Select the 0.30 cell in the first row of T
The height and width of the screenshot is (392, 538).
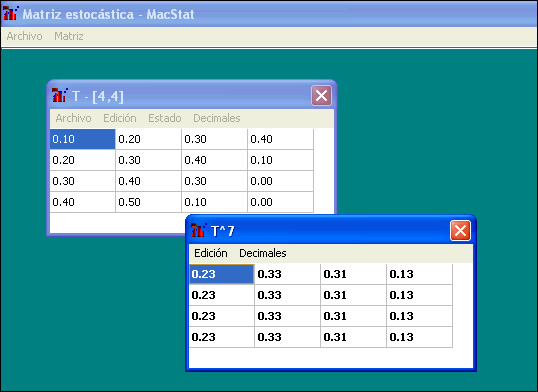[x=214, y=139]
